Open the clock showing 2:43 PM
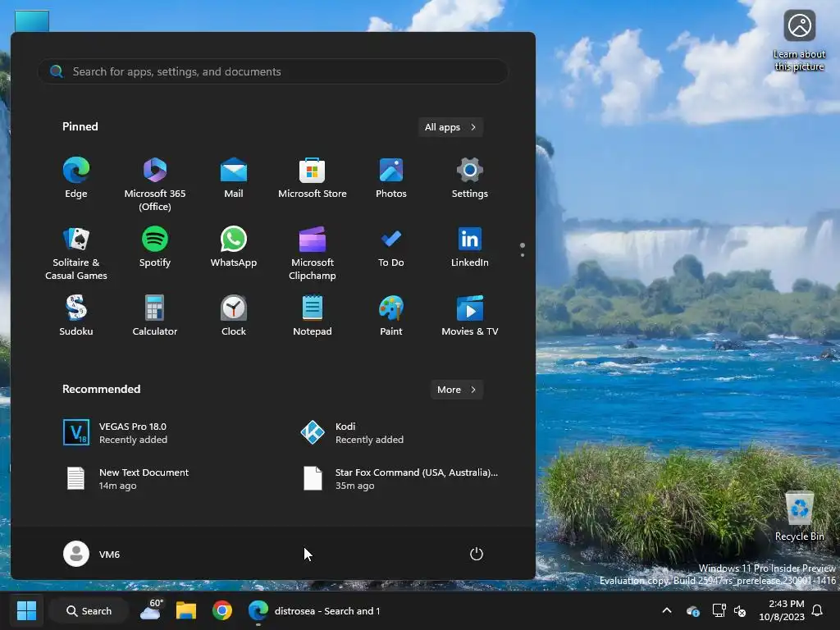The width and height of the screenshot is (840, 630). (x=782, y=610)
